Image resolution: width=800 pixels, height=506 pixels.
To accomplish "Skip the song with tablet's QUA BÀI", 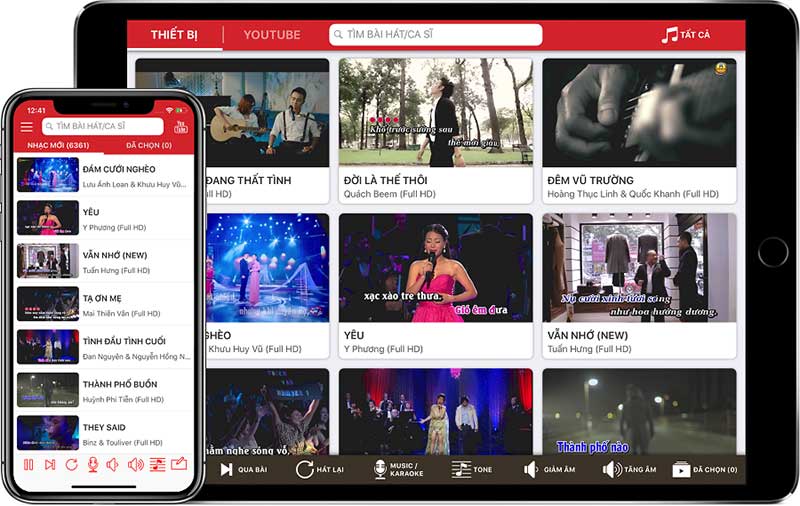I will coord(243,469).
